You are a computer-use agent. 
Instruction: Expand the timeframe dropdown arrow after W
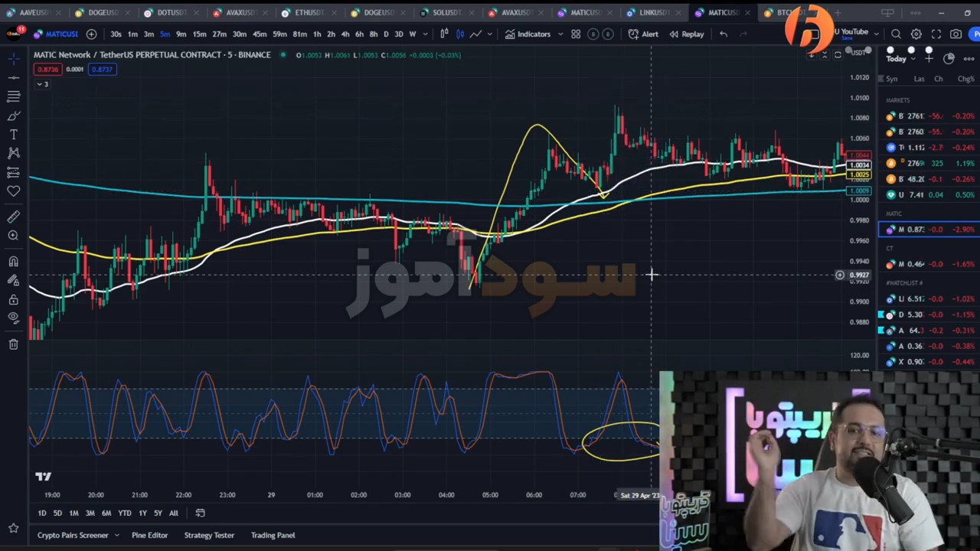tap(425, 34)
